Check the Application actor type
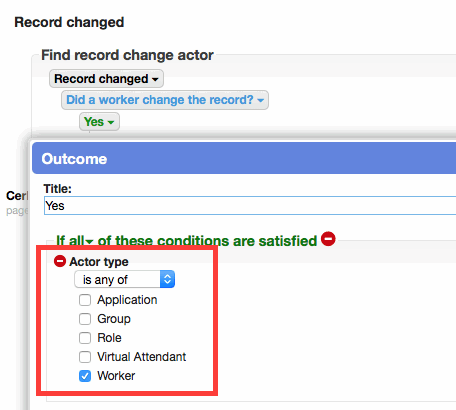Viewport: 456px width, 410px height. (85, 300)
